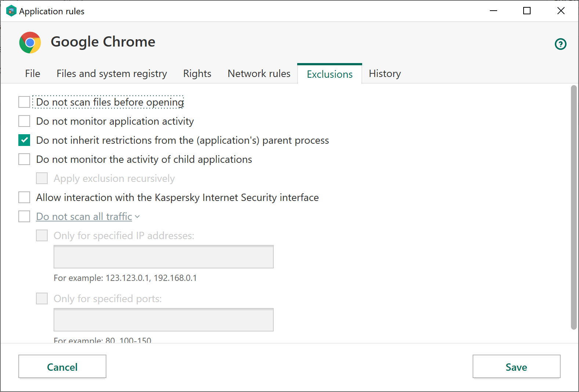Viewport: 579px width, 392px height.
Task: Click the Google Chrome logo icon
Action: (x=30, y=43)
